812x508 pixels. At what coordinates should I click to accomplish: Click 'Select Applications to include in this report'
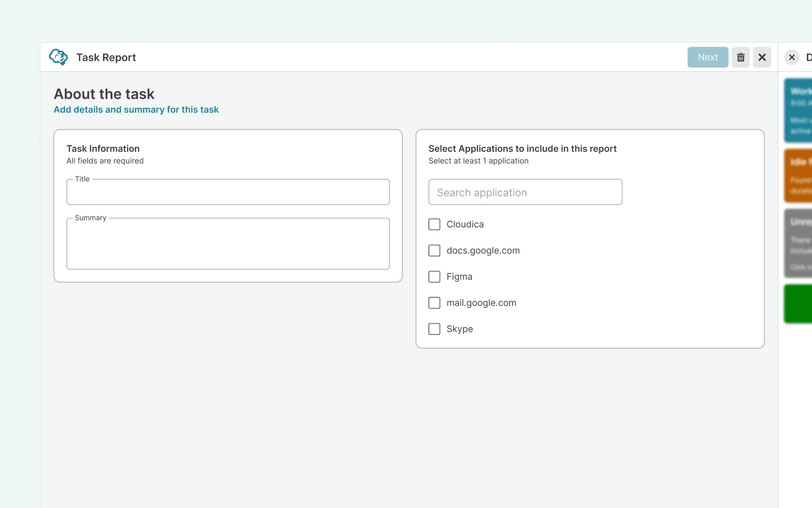pyautogui.click(x=522, y=149)
